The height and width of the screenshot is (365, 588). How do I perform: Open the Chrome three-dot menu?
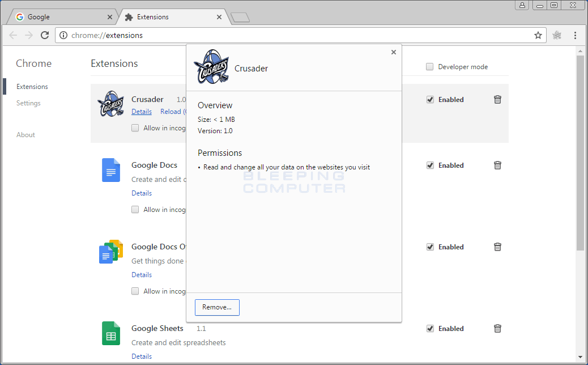[x=575, y=35]
